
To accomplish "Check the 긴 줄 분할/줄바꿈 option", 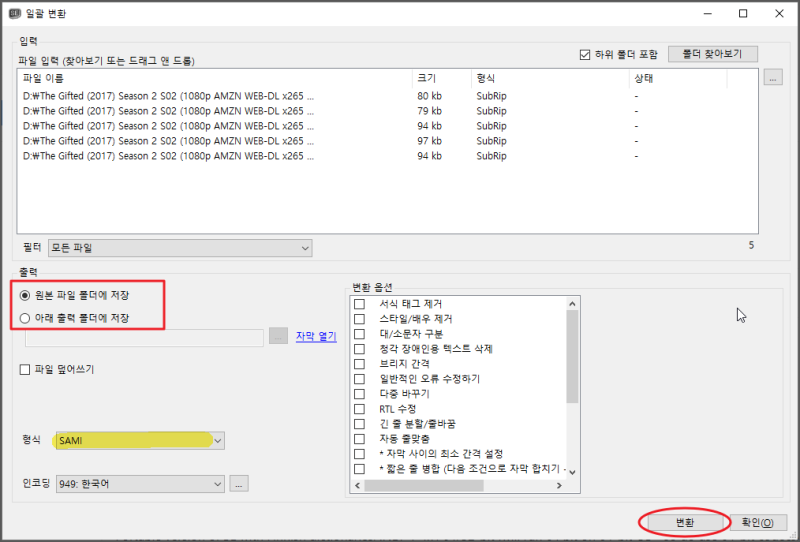I will click(x=359, y=424).
